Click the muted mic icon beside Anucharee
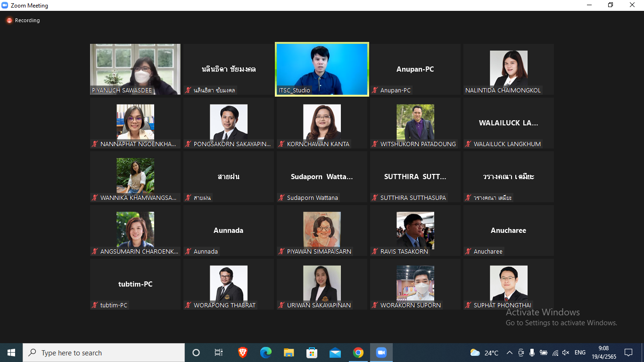 tap(469, 251)
